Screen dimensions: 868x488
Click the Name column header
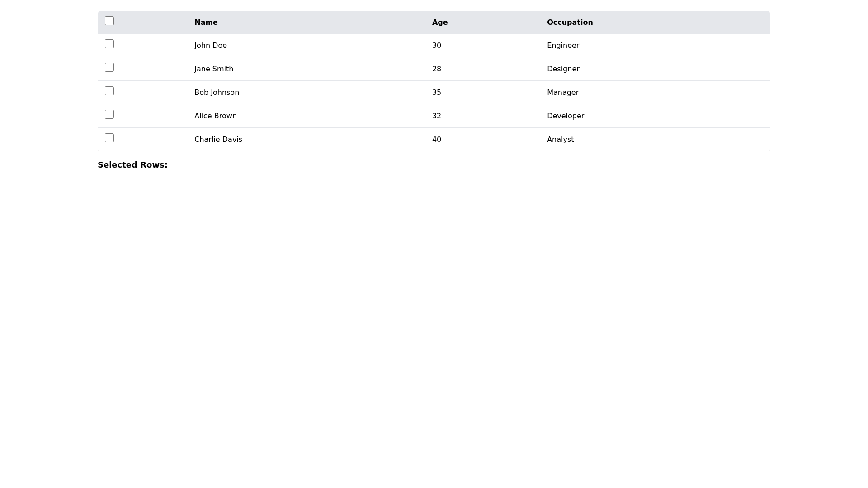[206, 22]
